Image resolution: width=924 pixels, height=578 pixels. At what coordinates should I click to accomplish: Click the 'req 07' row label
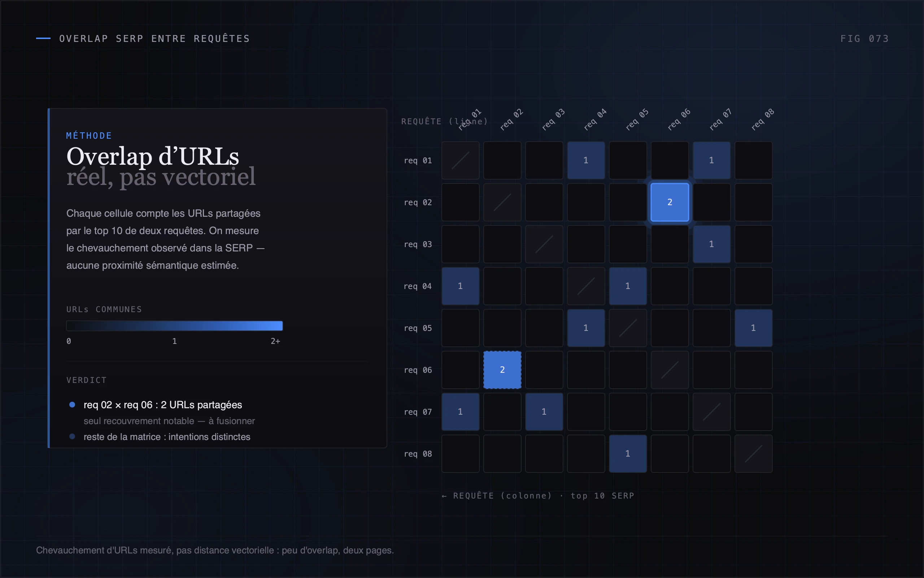[x=418, y=412]
